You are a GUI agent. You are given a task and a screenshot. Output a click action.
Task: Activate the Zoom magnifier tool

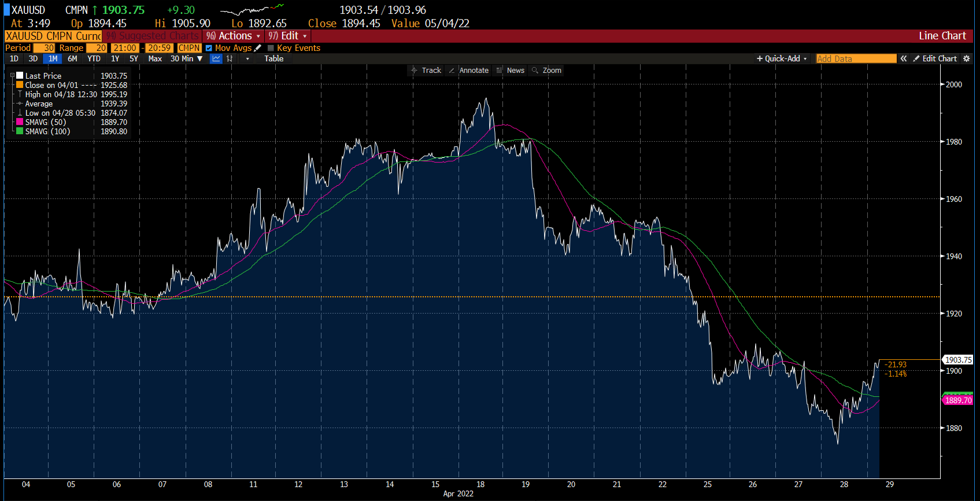(546, 70)
